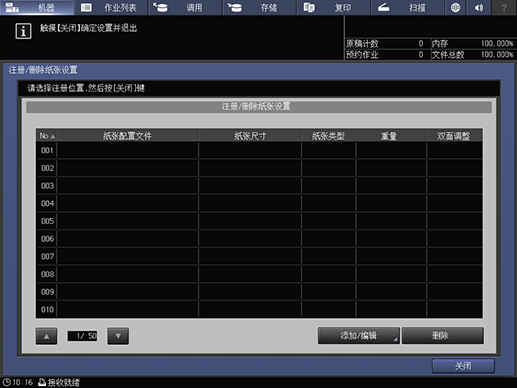Select registration row 003
Viewport: 517px width, 388px height.
tap(259, 186)
